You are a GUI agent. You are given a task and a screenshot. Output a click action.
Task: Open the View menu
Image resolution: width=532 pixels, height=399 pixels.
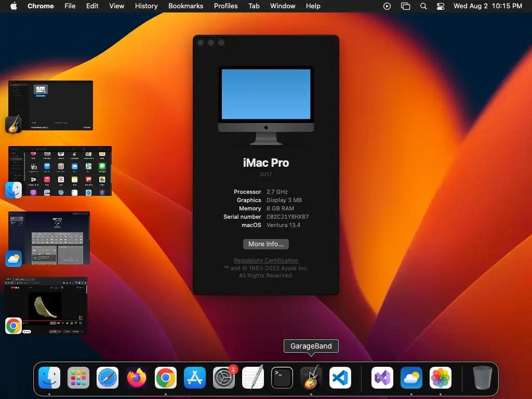[x=116, y=6]
